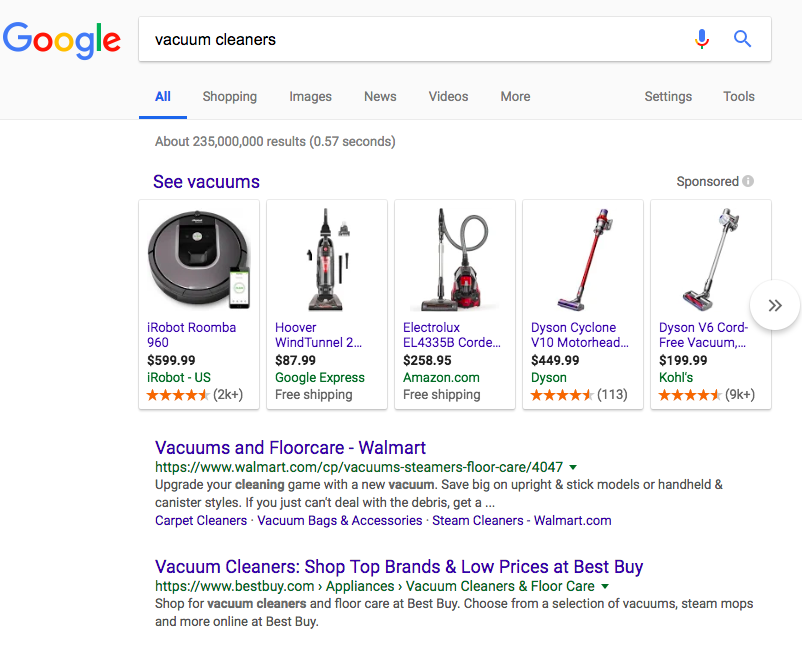
Task: Click the magnifying glass search icon
Action: pos(742,38)
